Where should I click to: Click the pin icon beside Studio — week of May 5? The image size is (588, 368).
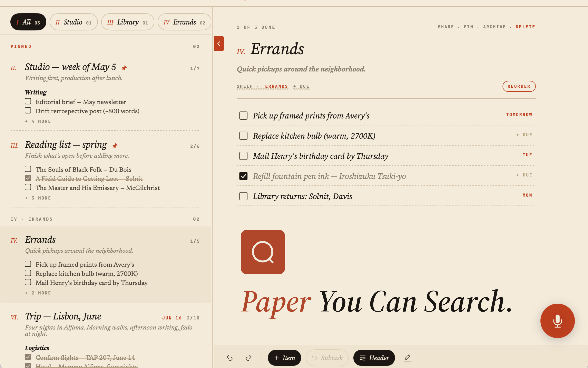pos(124,68)
